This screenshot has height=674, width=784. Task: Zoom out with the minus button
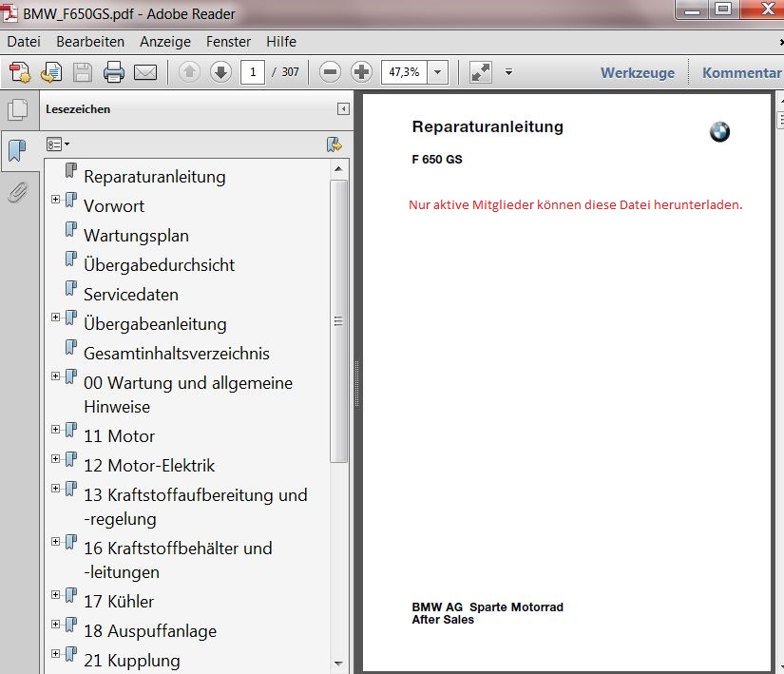click(330, 72)
